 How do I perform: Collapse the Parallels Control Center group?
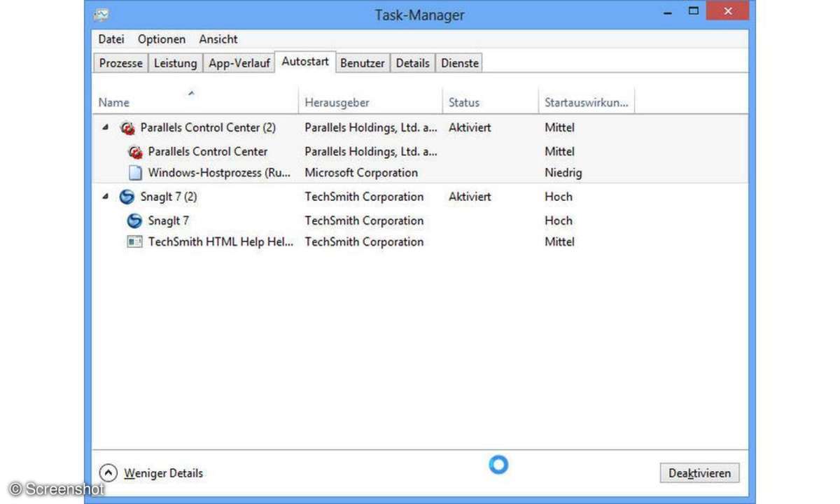105,128
